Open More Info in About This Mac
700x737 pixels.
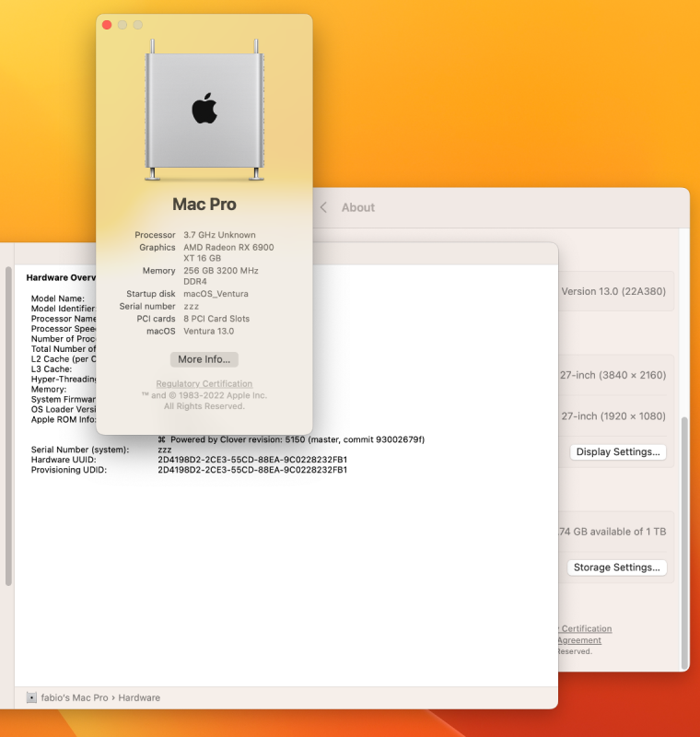204,359
